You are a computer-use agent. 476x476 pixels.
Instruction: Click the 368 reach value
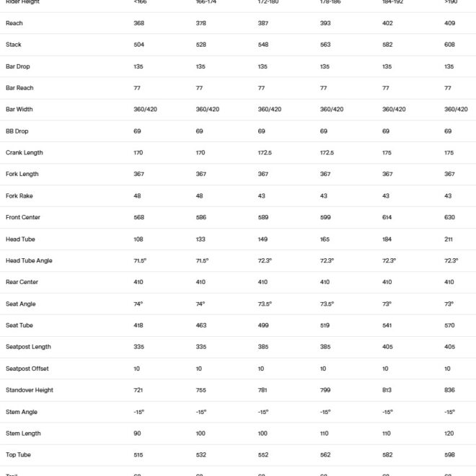[x=139, y=23]
